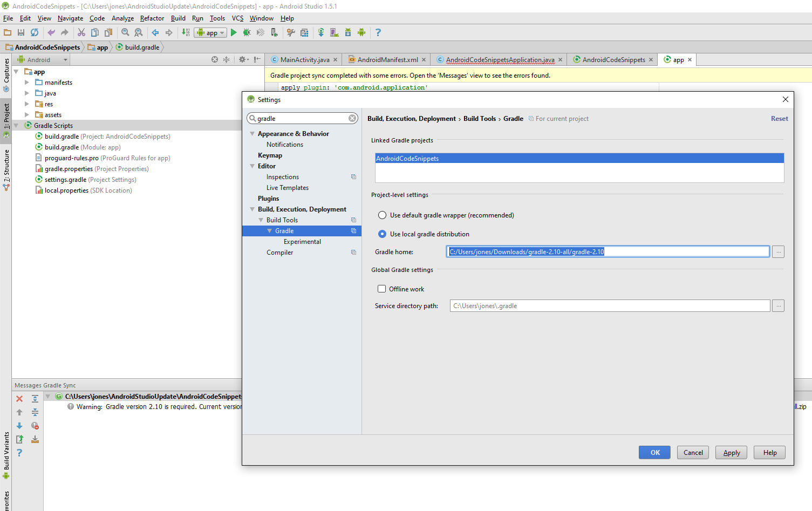Click the Service directory path field
Screen dimensions: 812x511
pos(610,305)
